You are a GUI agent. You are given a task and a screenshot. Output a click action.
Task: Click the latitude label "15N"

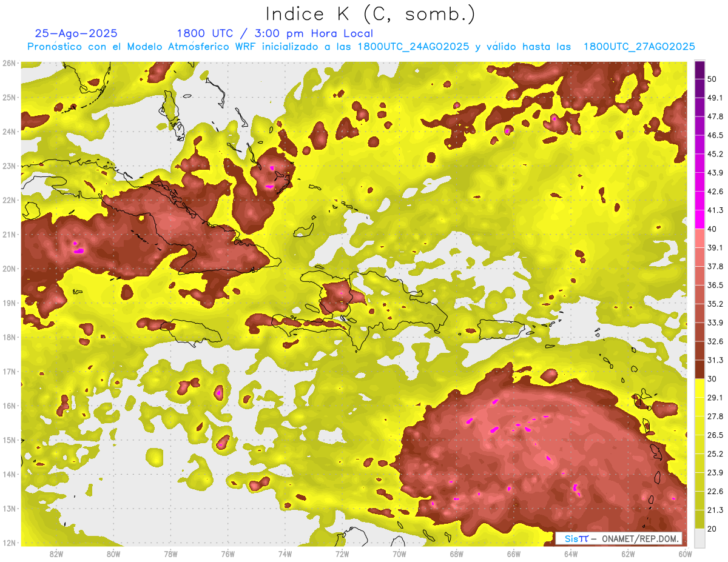tap(9, 440)
